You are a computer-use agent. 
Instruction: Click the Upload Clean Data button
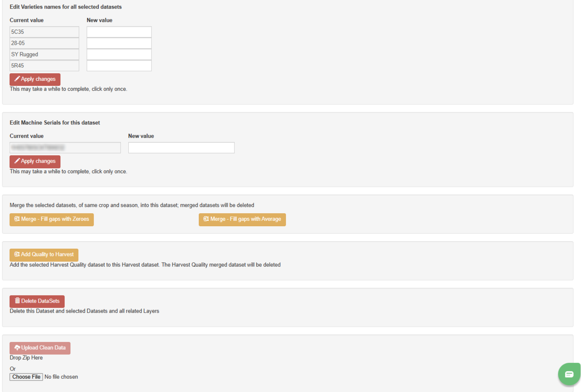click(x=40, y=348)
